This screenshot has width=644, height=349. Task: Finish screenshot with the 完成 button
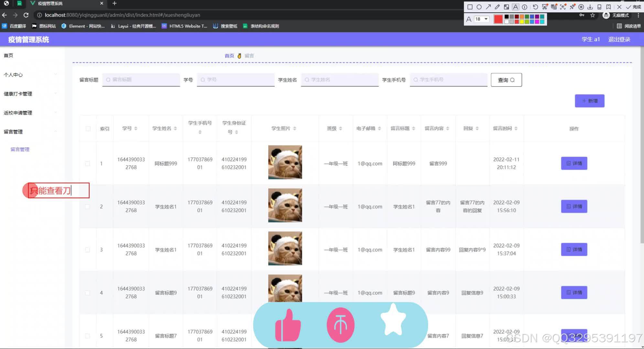tap(633, 7)
